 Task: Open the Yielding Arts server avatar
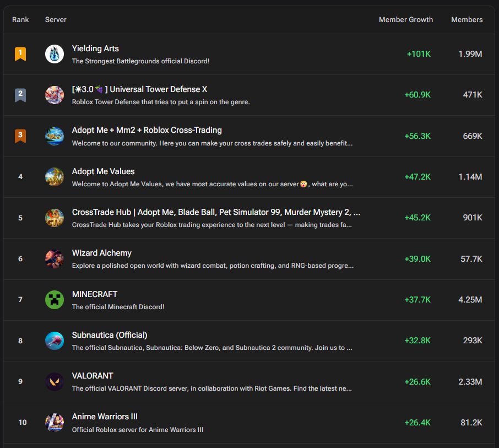[x=55, y=54]
